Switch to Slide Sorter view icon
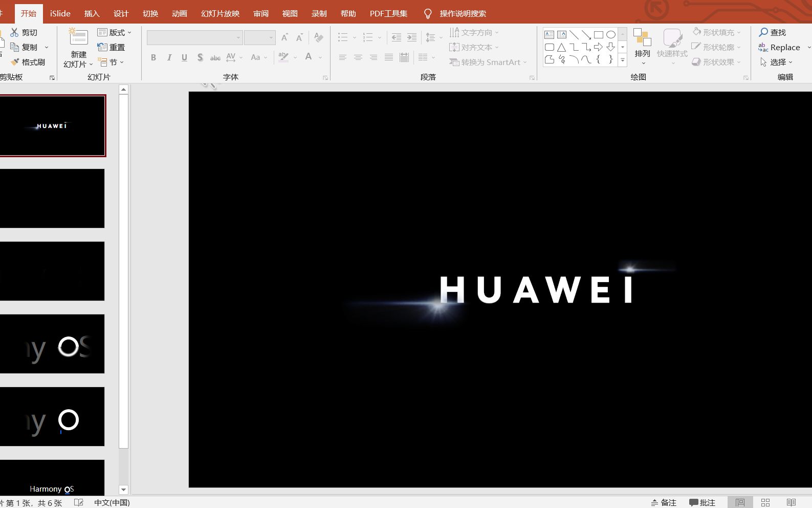Image resolution: width=812 pixels, height=508 pixels. 765,502
